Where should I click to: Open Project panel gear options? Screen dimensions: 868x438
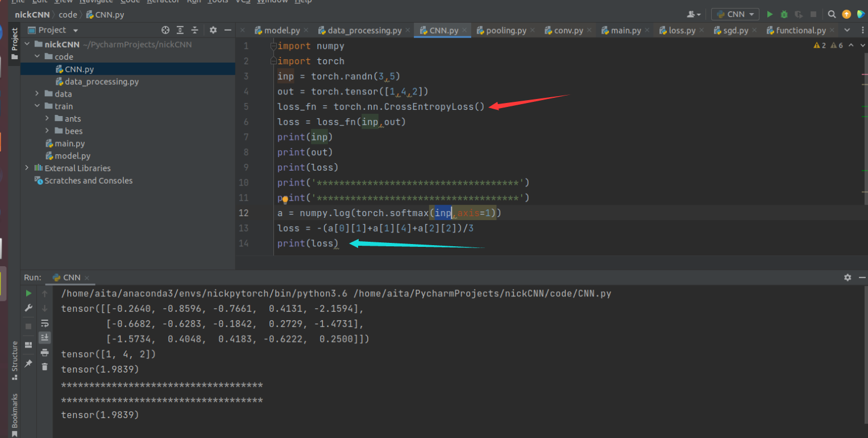(x=213, y=30)
